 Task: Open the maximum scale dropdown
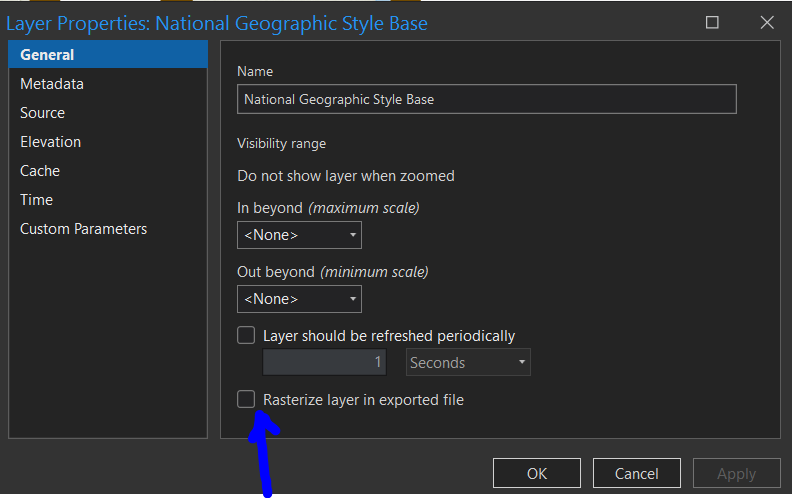(x=299, y=235)
